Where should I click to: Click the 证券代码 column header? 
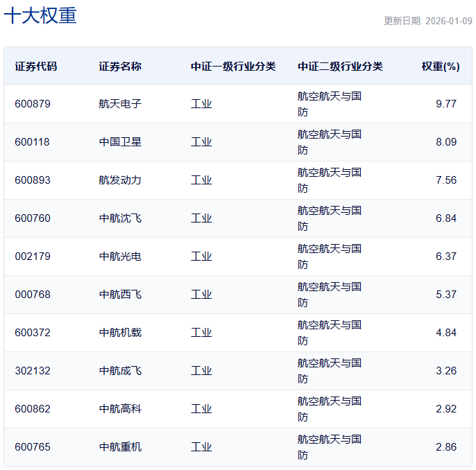coord(36,67)
